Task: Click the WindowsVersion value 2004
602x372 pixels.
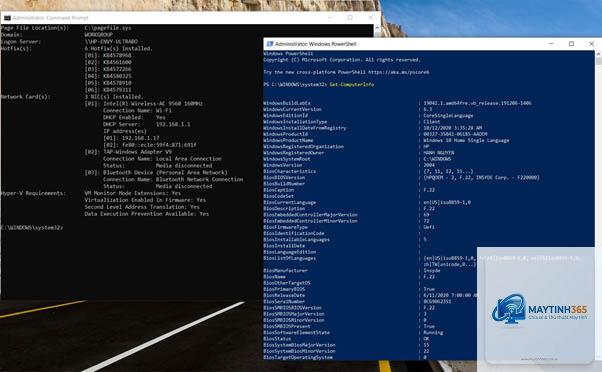Action: (429, 165)
